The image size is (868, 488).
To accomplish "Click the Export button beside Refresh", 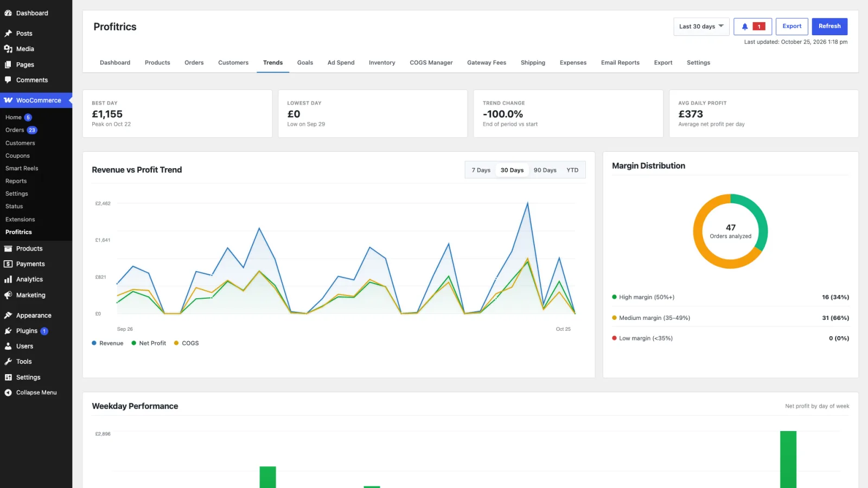I will pyautogui.click(x=792, y=27).
